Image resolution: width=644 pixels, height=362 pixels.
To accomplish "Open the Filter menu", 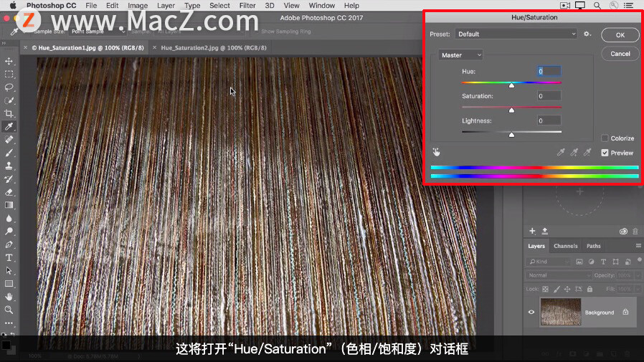I will coord(247,5).
